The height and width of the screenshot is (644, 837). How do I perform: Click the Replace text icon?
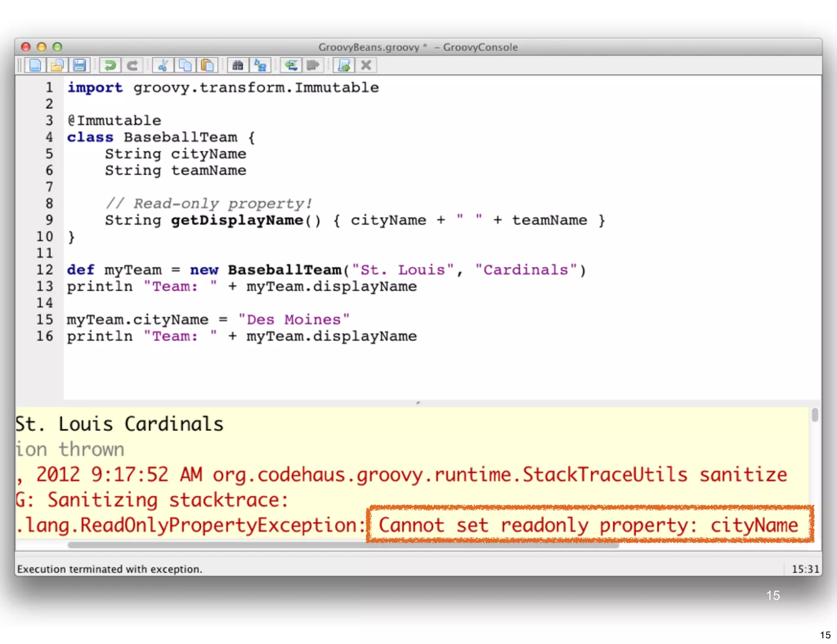point(260,65)
